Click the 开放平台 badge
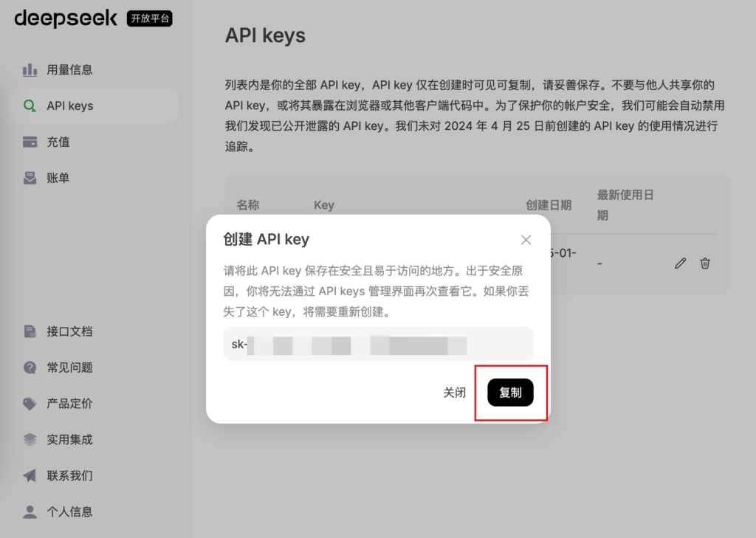Viewport: 756px width, 538px height. (149, 18)
